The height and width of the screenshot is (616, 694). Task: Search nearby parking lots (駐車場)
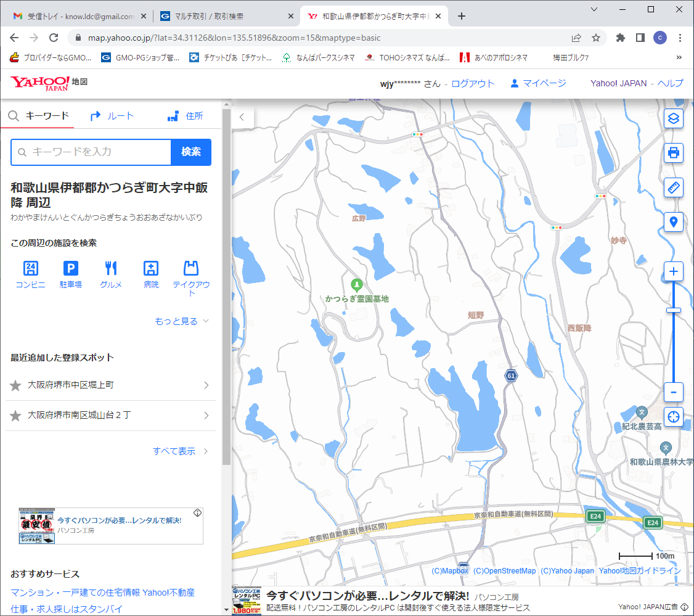point(71,274)
